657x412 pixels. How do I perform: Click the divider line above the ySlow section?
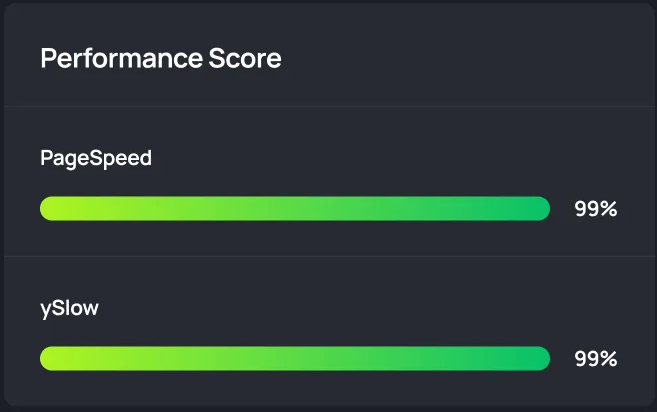click(328, 256)
